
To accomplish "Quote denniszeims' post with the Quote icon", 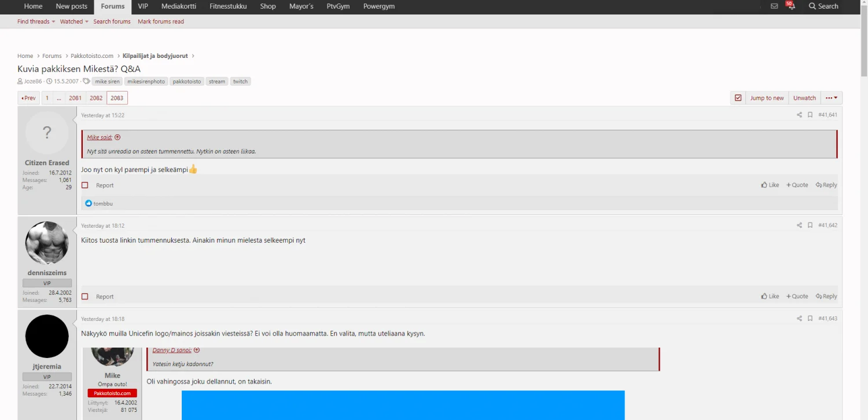I will 797,296.
